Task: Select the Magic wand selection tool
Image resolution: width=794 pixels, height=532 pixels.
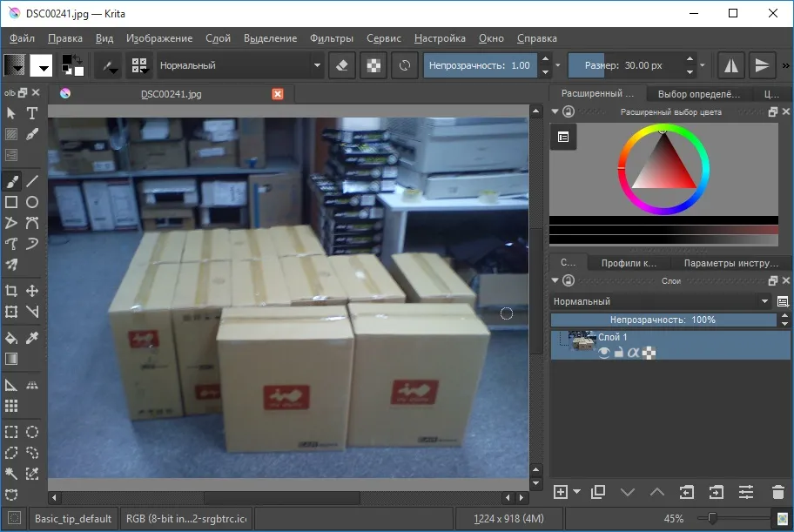Action: (11, 474)
